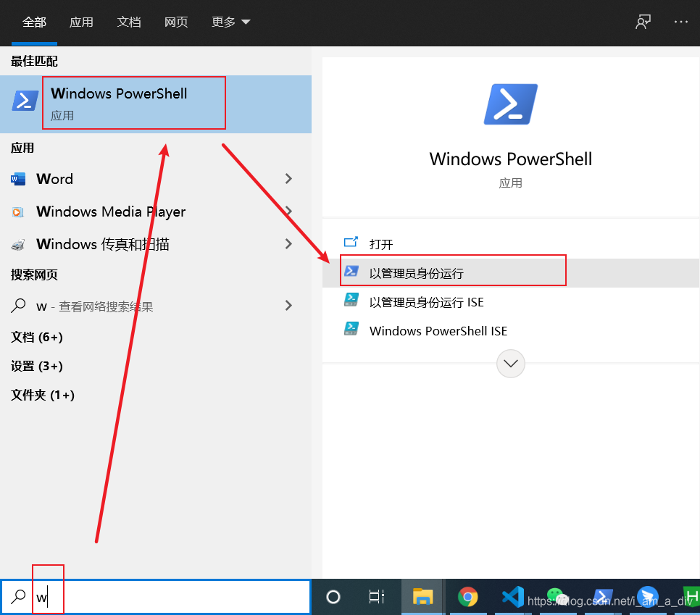Screen dimensions: 700x615
Task: Click icon beside 以管理员身份运行 ISE
Action: (x=351, y=299)
